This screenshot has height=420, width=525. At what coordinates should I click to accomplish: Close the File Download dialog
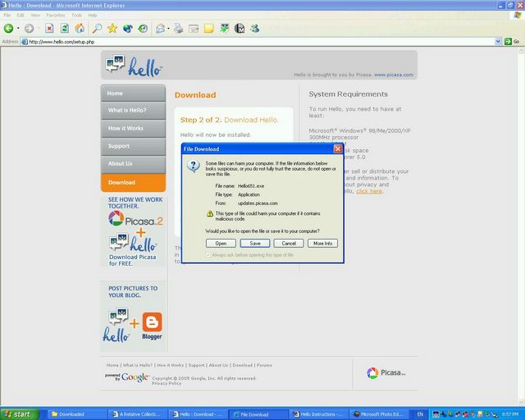click(338, 149)
